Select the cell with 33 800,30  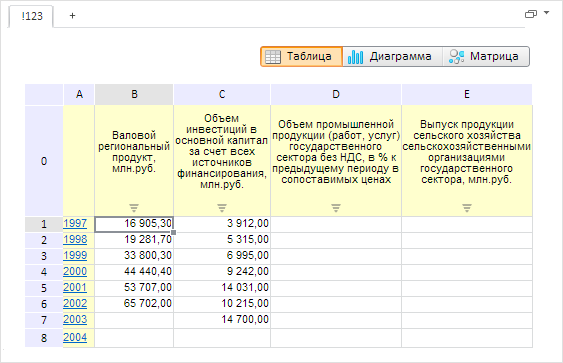pos(134,256)
